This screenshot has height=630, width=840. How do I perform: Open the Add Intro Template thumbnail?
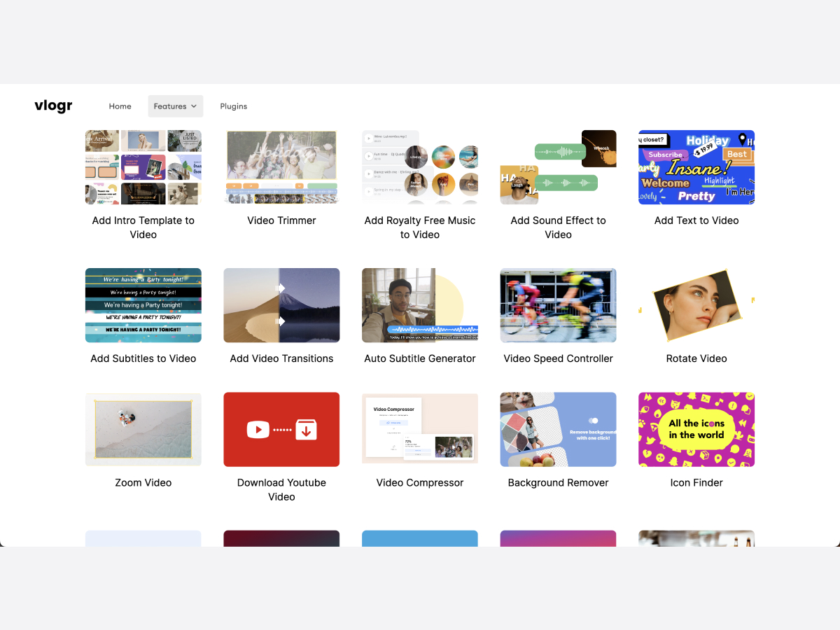coord(143,167)
